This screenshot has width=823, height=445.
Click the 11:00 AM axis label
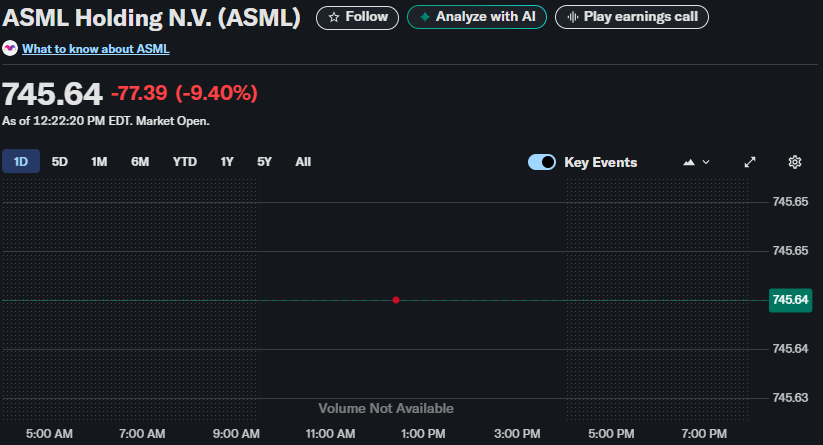(x=330, y=434)
